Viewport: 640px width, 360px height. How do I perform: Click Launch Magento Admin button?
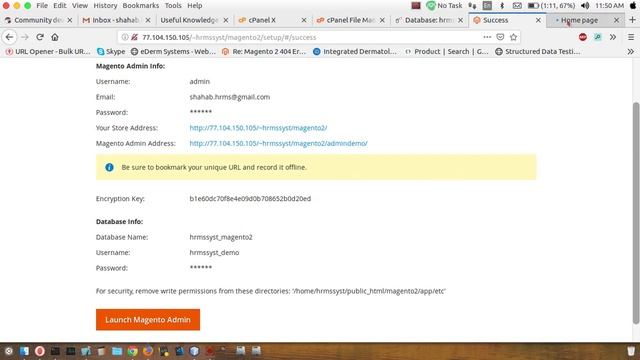pyautogui.click(x=148, y=320)
